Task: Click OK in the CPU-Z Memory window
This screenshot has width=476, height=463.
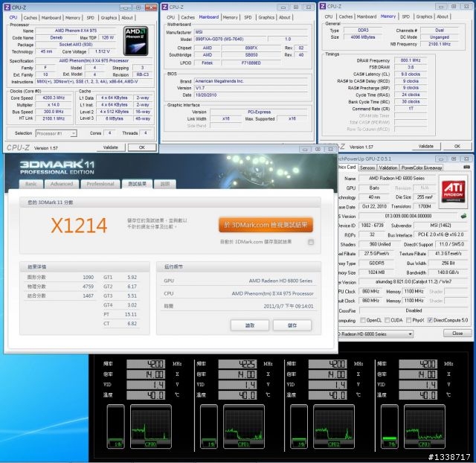Action: click(457, 147)
